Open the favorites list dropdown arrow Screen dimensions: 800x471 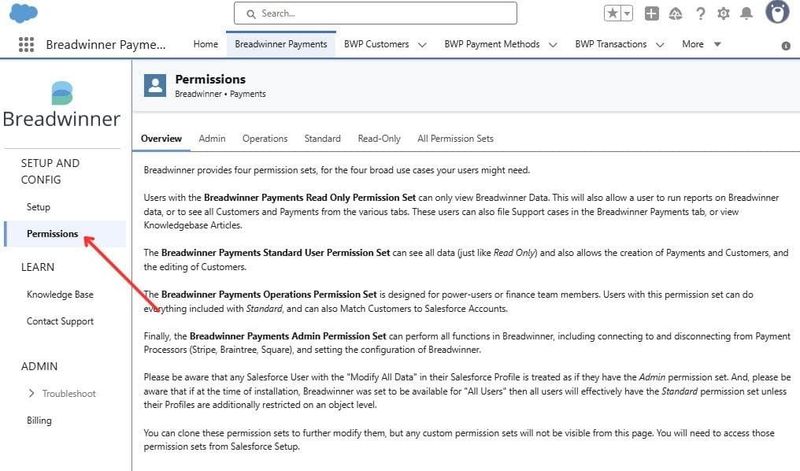click(x=627, y=14)
